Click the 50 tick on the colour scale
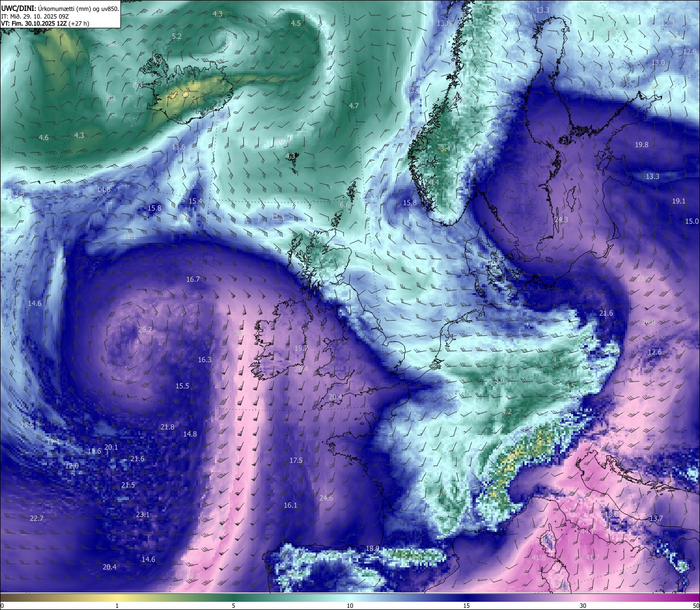Screen dimensions: 700x610 pyautogui.click(x=696, y=606)
